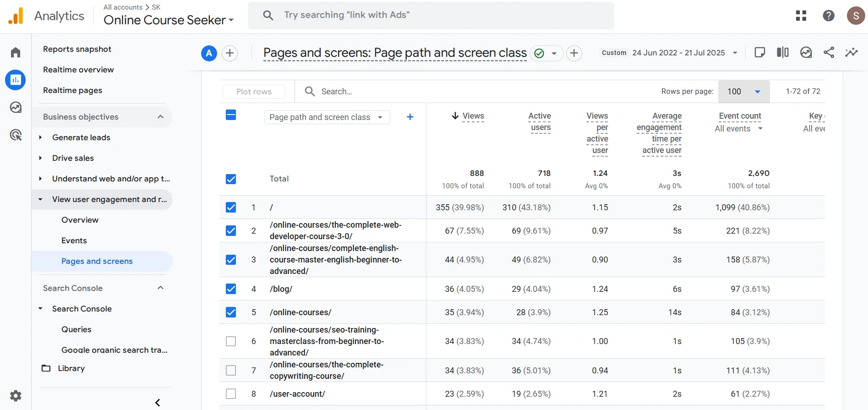This screenshot has width=868, height=410.
Task: Click the Plot rows button
Action: tap(254, 92)
